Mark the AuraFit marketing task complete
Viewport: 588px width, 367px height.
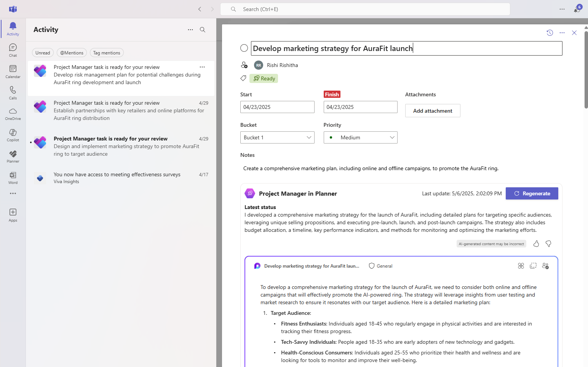click(244, 48)
